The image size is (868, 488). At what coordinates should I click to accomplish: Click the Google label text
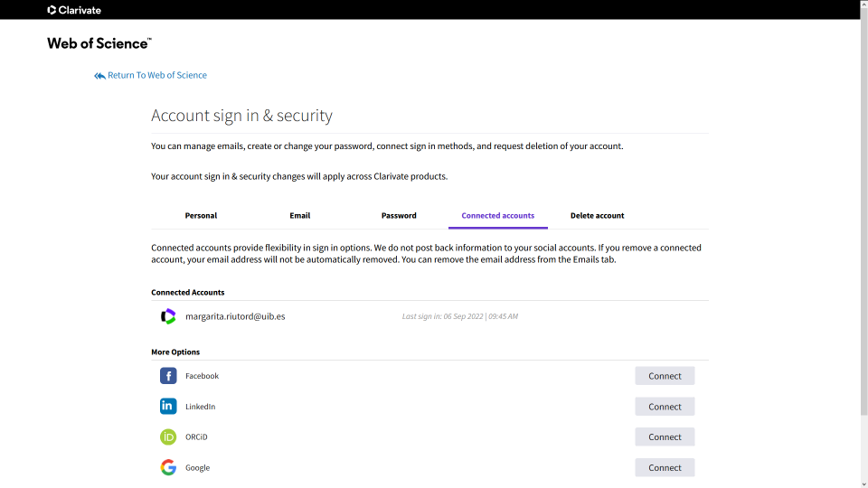tap(198, 468)
